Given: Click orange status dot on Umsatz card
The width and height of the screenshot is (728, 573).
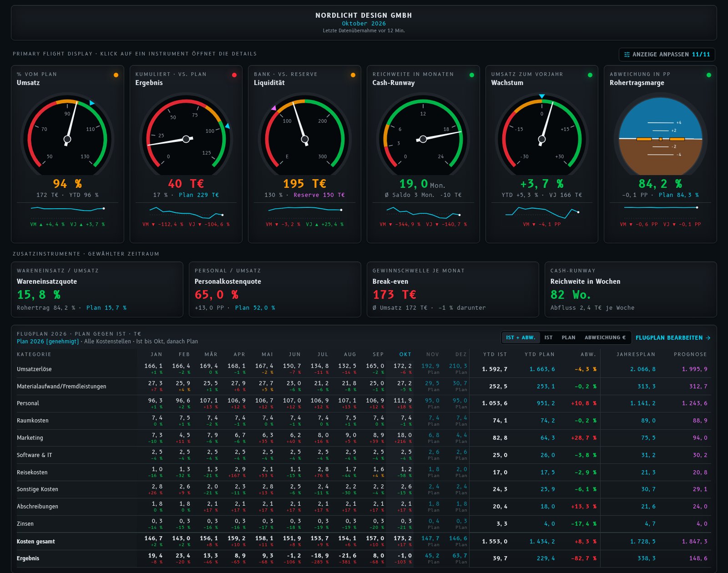Looking at the screenshot, I should [116, 75].
